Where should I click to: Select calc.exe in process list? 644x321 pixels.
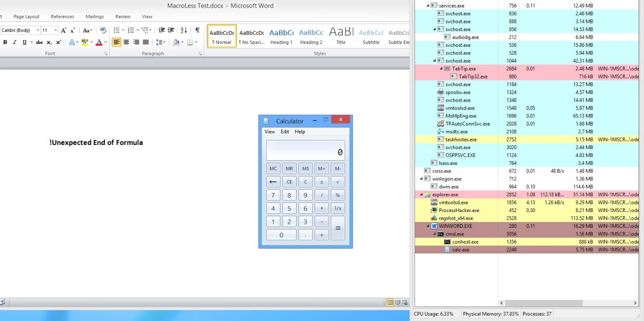tap(460, 249)
